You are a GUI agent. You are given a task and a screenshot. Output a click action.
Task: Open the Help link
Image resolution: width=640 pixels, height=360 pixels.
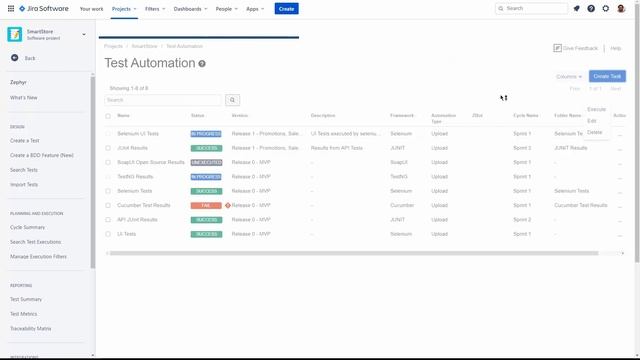(x=616, y=48)
